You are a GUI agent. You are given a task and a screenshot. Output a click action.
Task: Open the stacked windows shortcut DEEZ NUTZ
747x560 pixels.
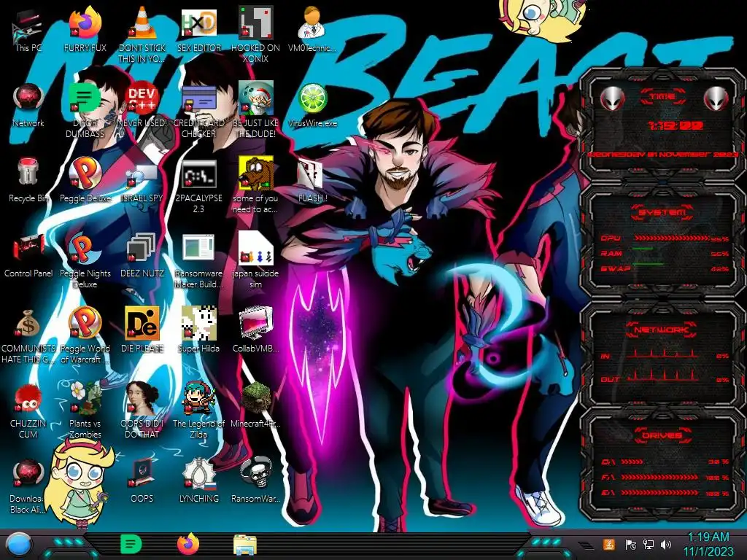(142, 255)
